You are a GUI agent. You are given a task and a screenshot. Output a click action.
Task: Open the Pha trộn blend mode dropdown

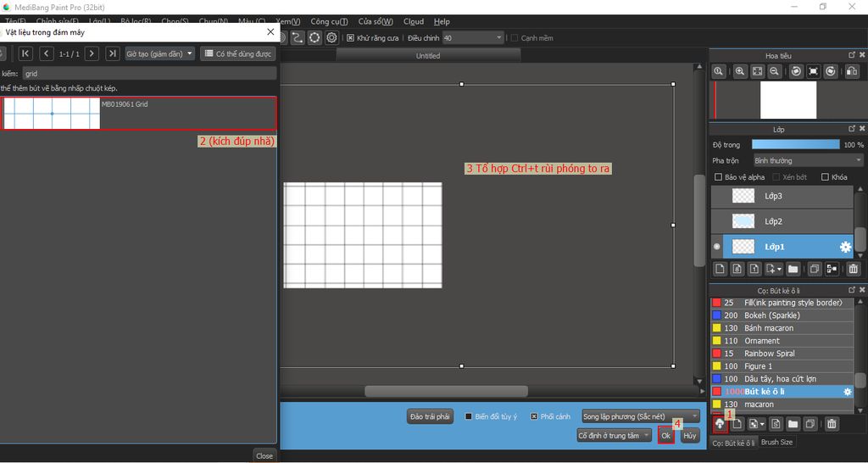pos(808,160)
